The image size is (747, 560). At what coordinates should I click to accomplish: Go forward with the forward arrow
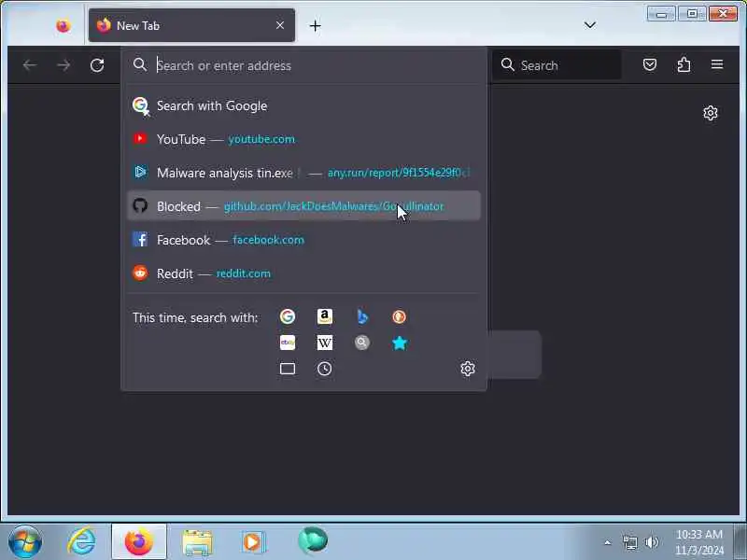63,64
